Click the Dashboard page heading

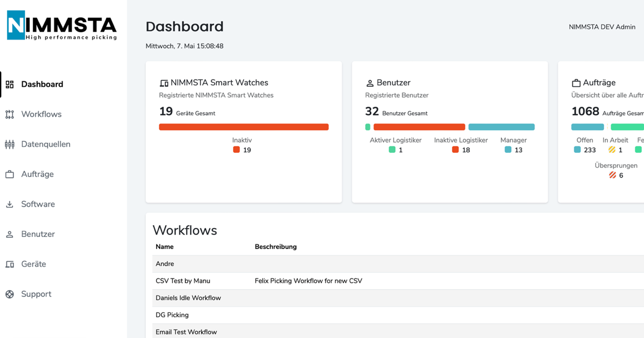[x=184, y=27]
